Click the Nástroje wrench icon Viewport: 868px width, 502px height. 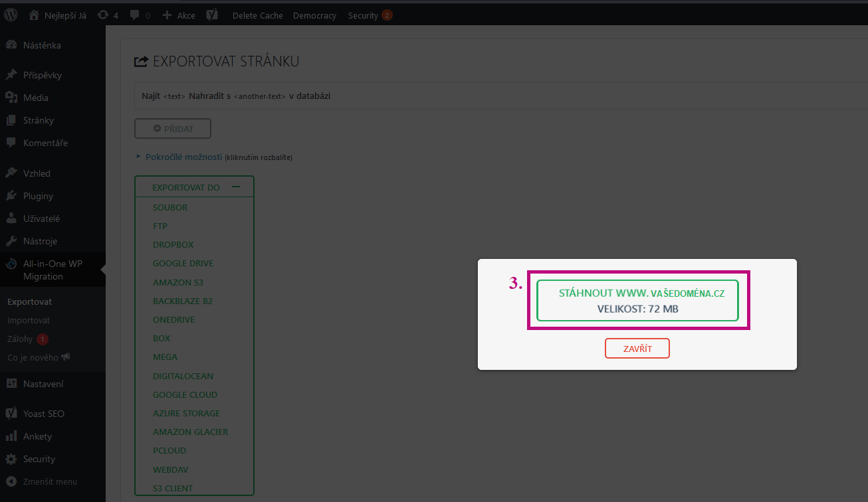[x=11, y=241]
